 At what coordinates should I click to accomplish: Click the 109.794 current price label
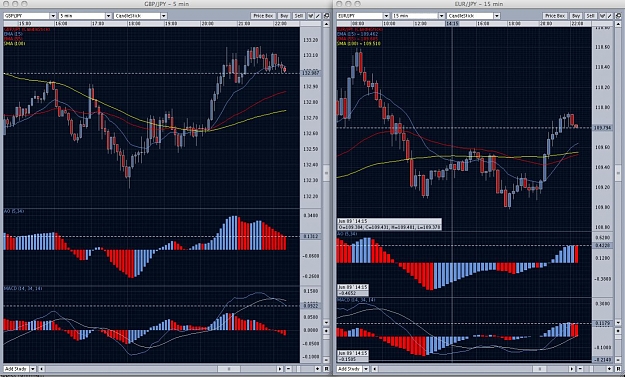tap(603, 128)
